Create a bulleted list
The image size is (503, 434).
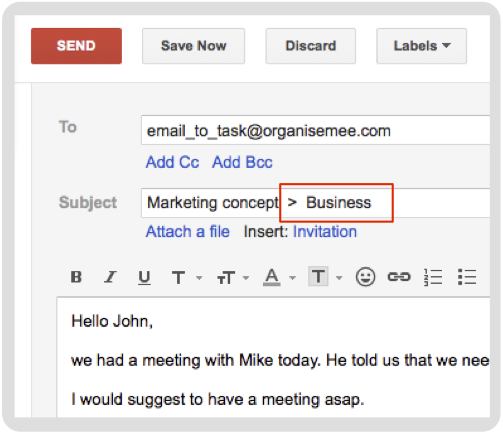coord(467,277)
